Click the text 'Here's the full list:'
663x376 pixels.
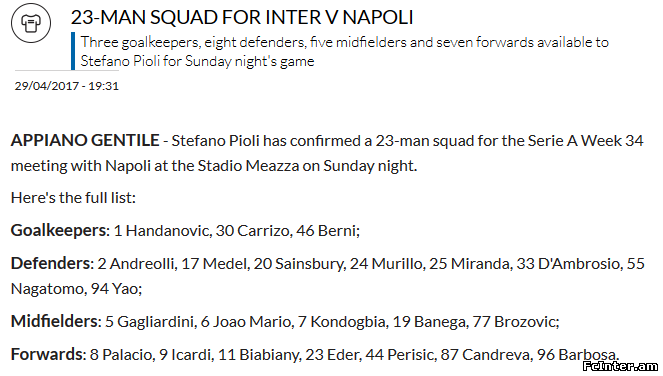tap(73, 198)
